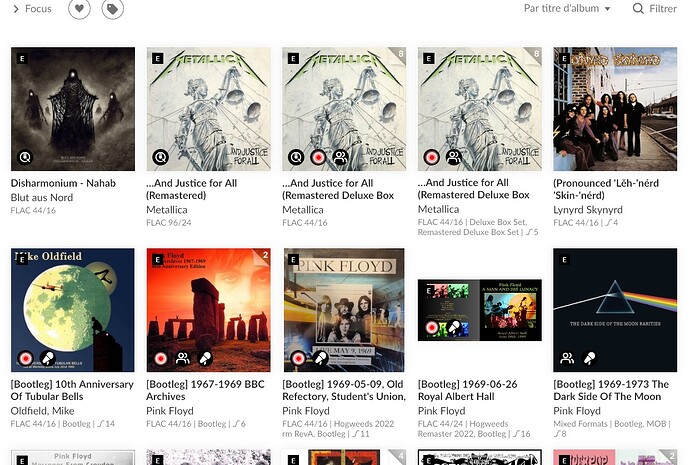Open album title Disharmonium - Nahab
This screenshot has height=465, width=690.
click(63, 183)
